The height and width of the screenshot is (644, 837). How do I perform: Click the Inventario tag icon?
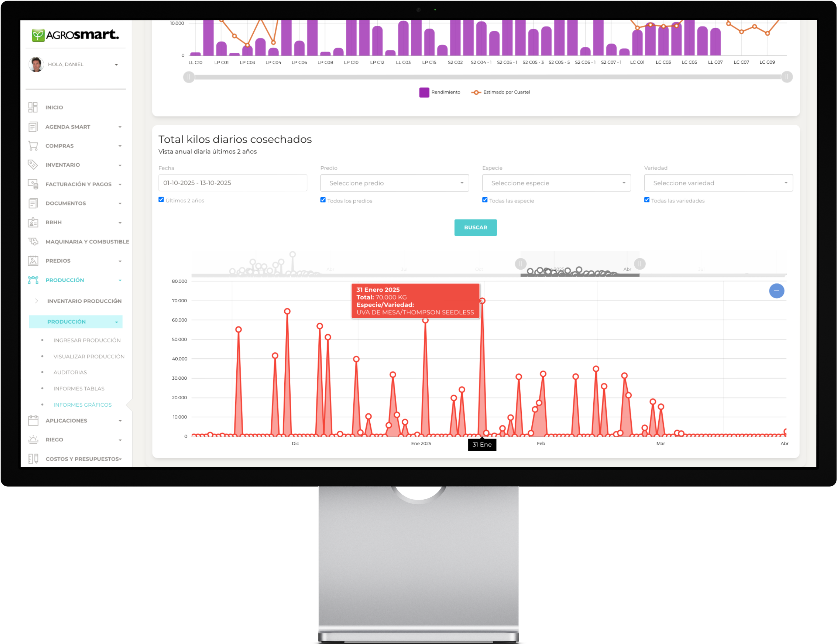33,165
